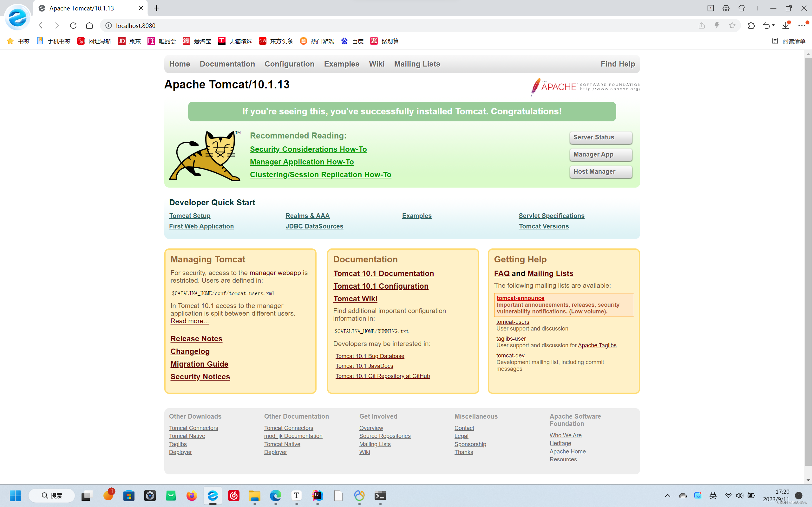Click the vertical page scrollbar
The image size is (812, 507).
pyautogui.click(x=808, y=261)
